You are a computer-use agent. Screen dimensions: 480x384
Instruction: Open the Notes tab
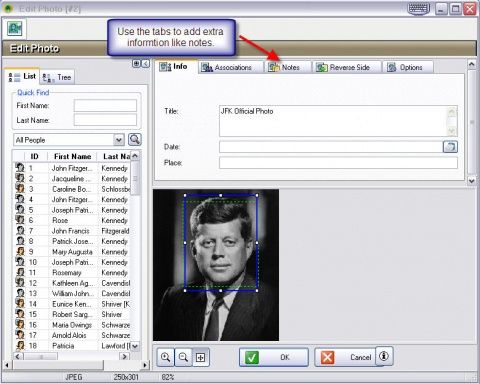point(287,67)
